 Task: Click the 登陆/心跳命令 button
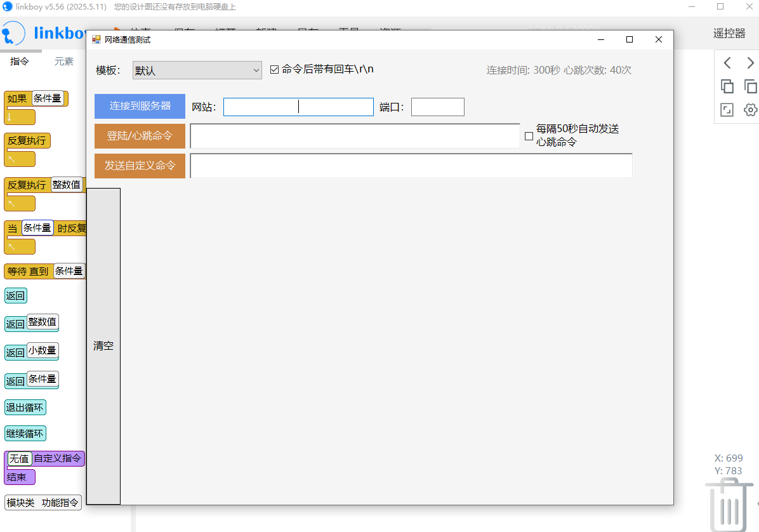point(140,136)
